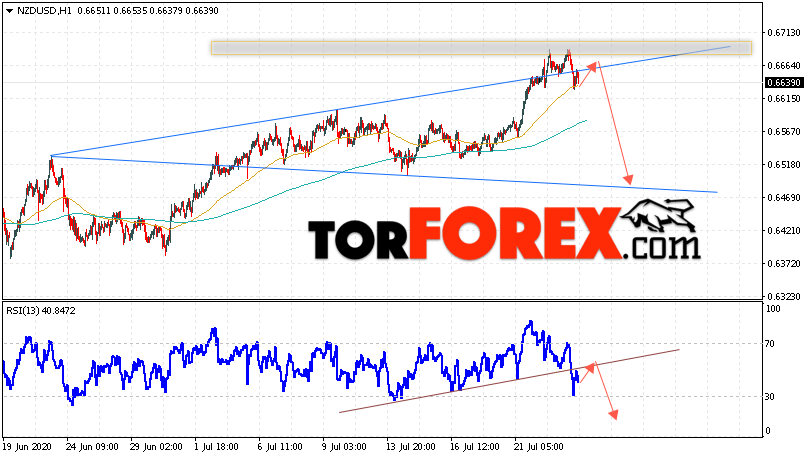Select price axis value 0.67130
Viewport: 808px width, 458px height.
coord(784,32)
